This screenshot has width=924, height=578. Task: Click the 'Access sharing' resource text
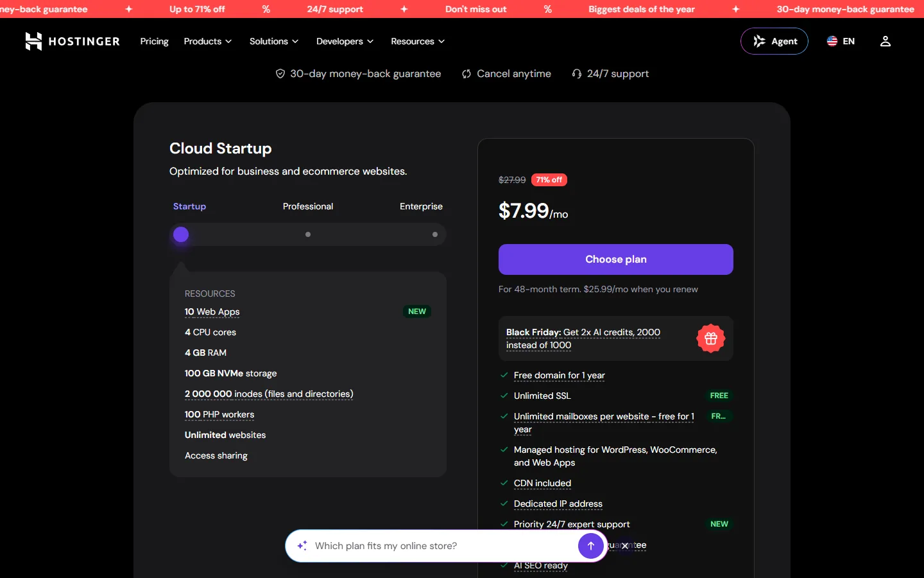coord(216,456)
